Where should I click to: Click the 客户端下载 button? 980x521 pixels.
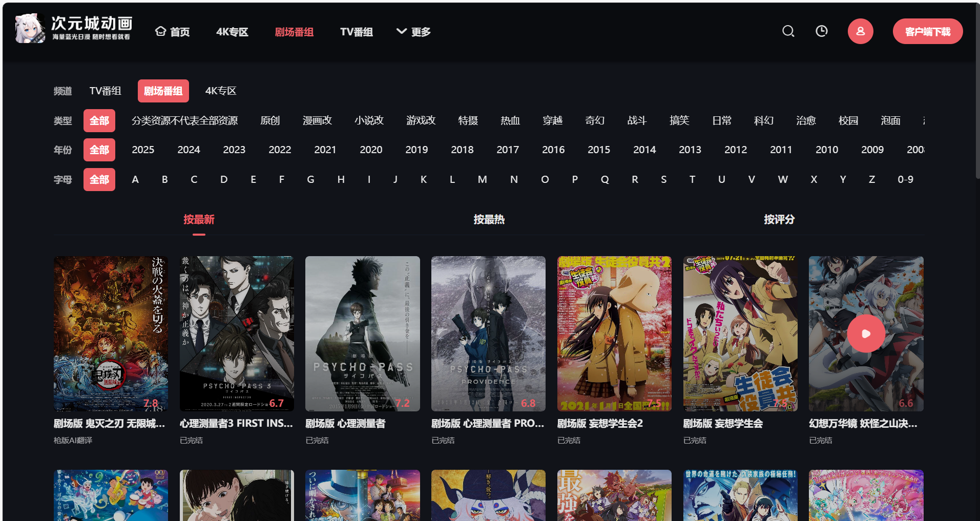click(x=928, y=31)
